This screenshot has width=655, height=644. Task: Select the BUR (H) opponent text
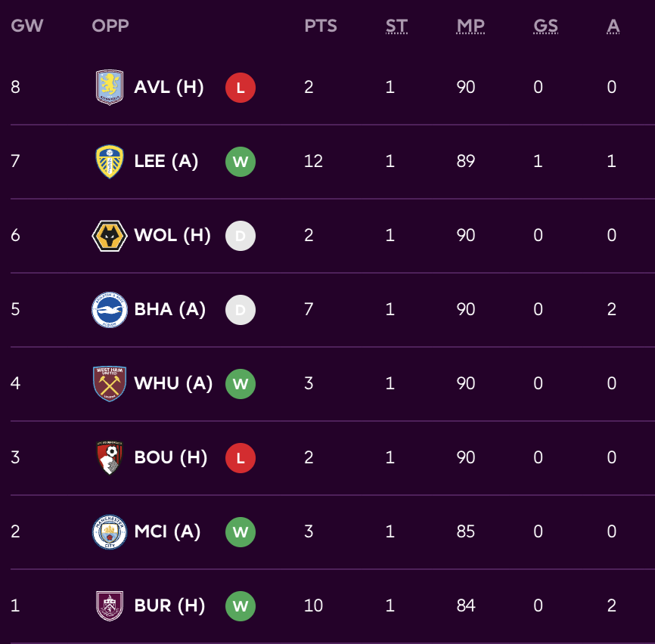[x=169, y=605]
